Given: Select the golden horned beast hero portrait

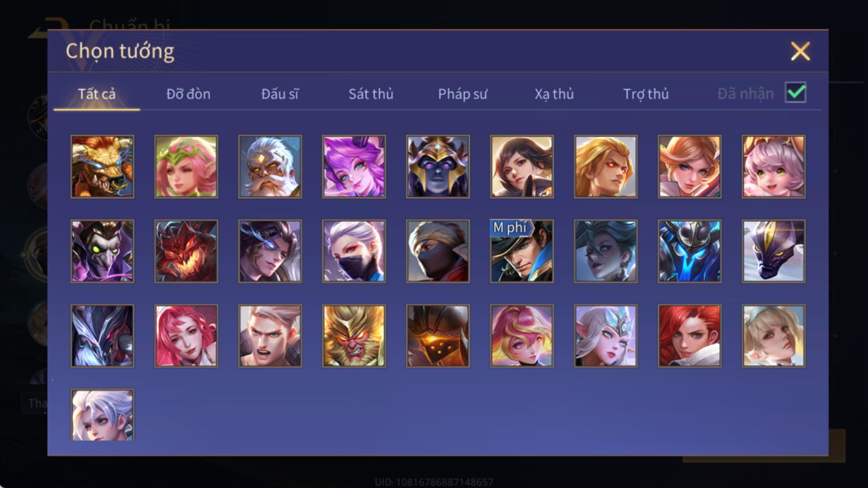Looking at the screenshot, I should pyautogui.click(x=102, y=167).
